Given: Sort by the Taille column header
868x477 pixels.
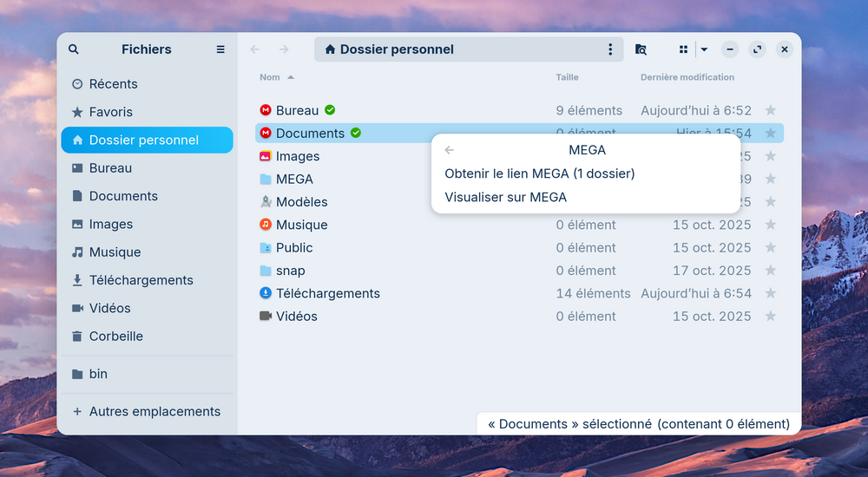Looking at the screenshot, I should (567, 77).
